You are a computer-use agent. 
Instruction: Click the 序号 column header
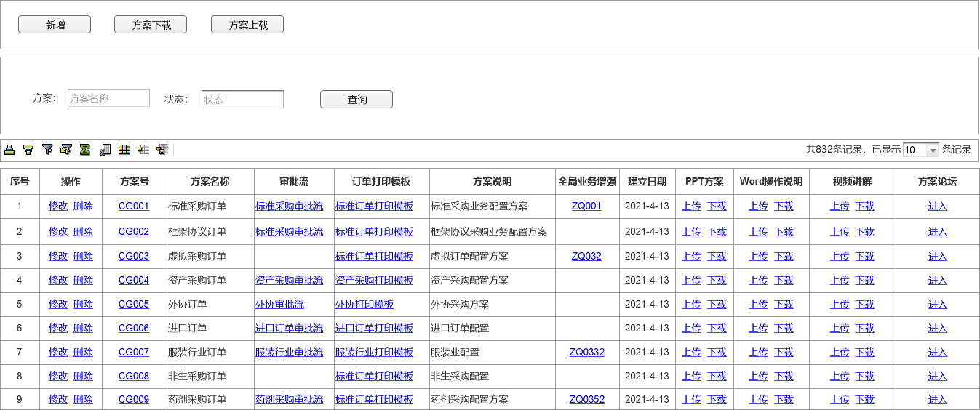coord(20,182)
